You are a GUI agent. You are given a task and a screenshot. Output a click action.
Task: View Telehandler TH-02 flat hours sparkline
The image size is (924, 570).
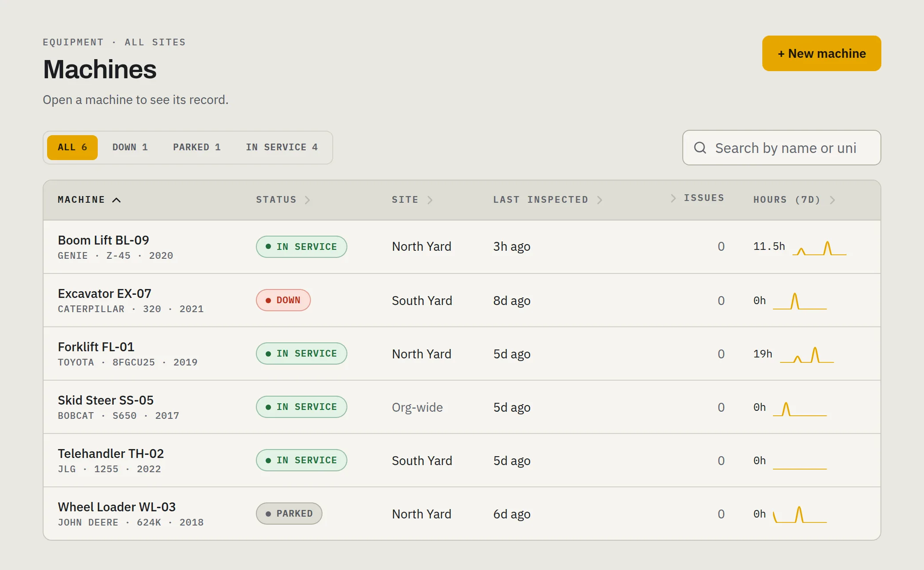point(800,469)
